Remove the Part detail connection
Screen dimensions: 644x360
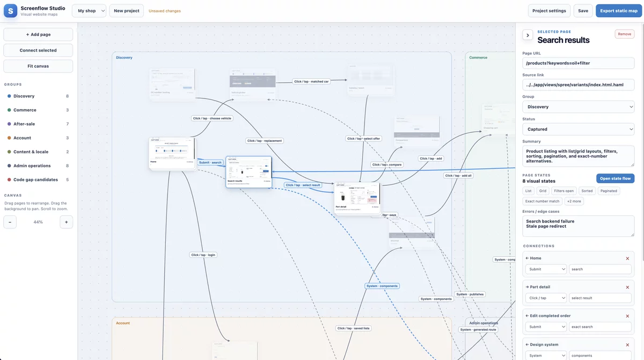pos(627,287)
